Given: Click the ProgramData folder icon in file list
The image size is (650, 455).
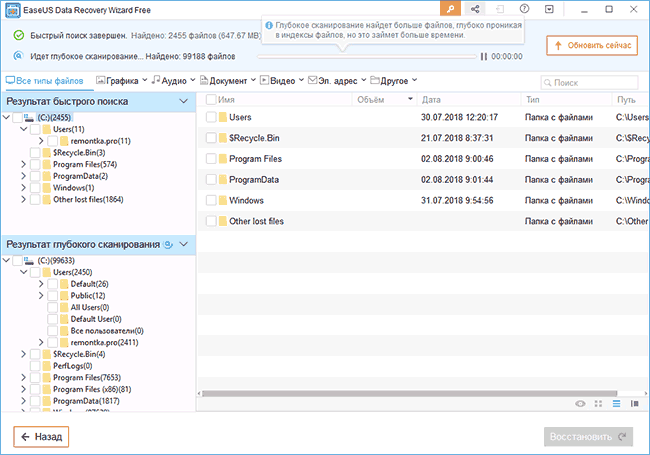Looking at the screenshot, I should pos(223,179).
